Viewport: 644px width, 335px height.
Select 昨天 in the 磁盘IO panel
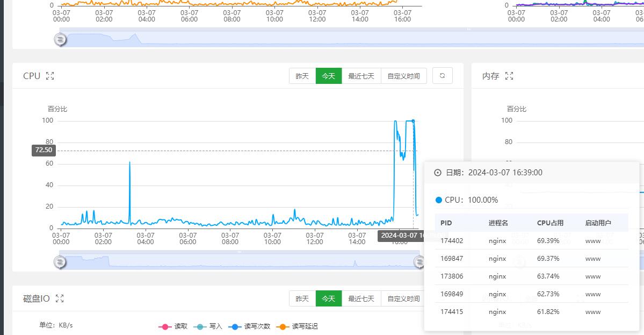point(302,299)
